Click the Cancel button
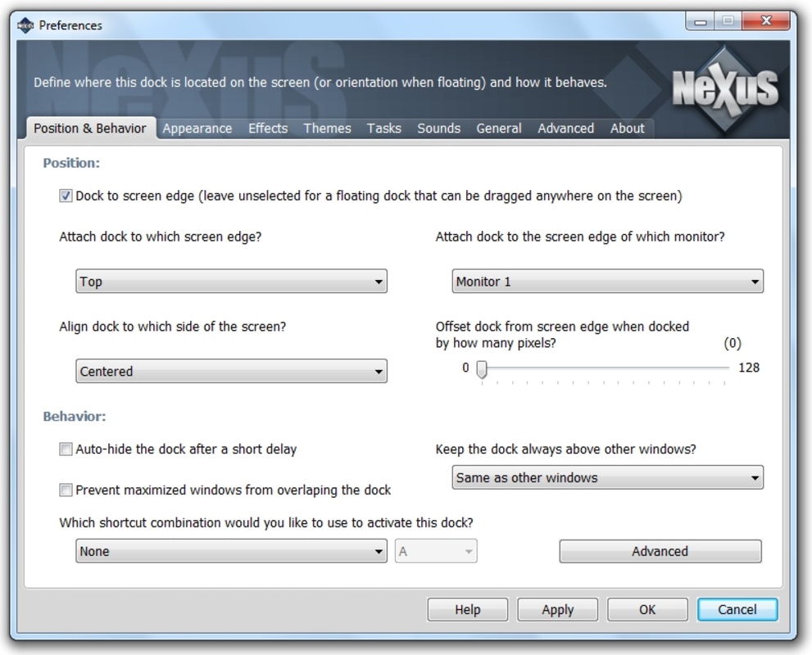The height and width of the screenshot is (655, 812). point(737,609)
